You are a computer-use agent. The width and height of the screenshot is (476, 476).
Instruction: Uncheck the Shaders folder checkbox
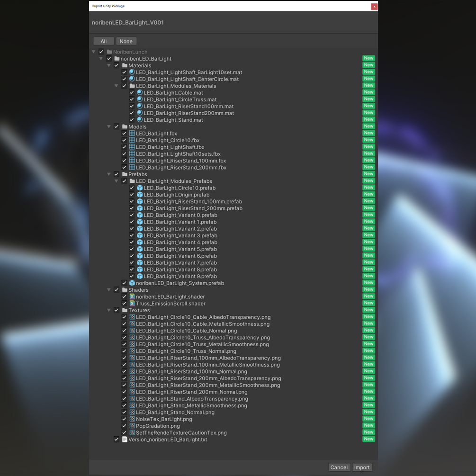(x=116, y=290)
